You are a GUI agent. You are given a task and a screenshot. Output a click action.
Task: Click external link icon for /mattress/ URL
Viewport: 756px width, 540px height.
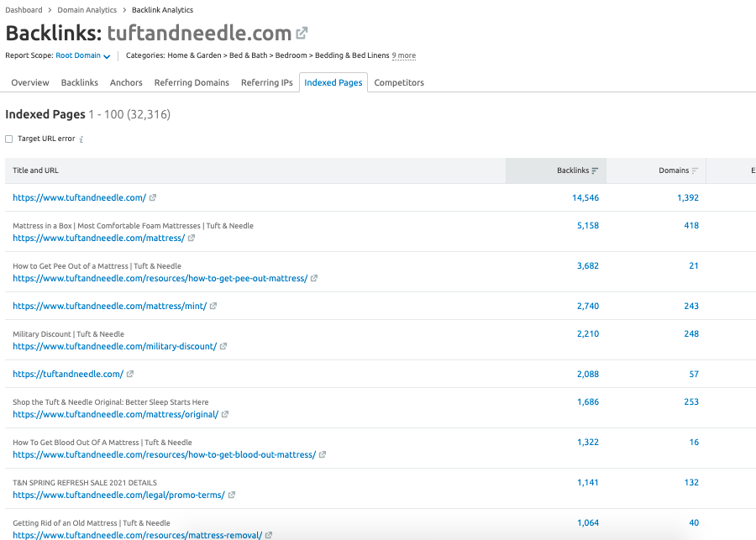tap(192, 239)
